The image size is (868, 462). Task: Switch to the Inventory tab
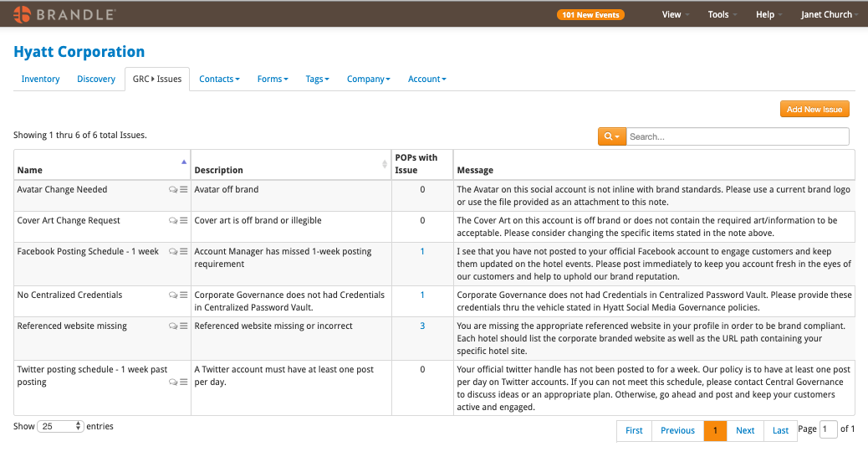pos(40,80)
